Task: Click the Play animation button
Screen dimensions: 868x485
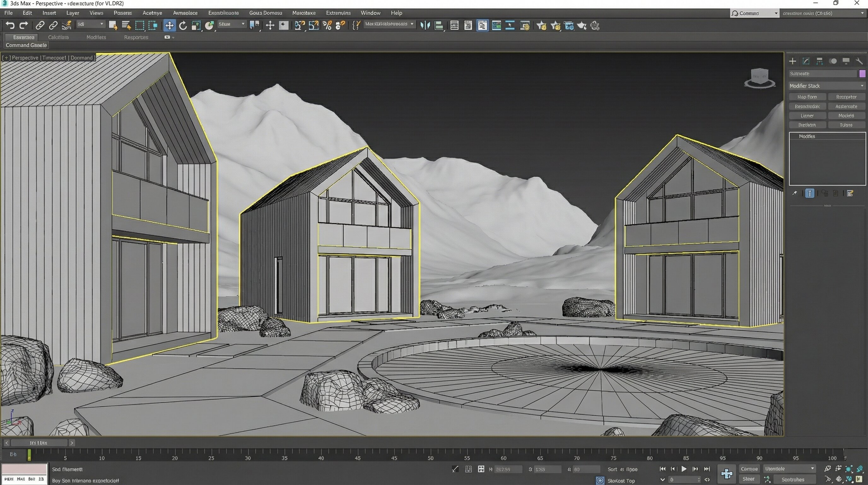Action: [x=684, y=469]
